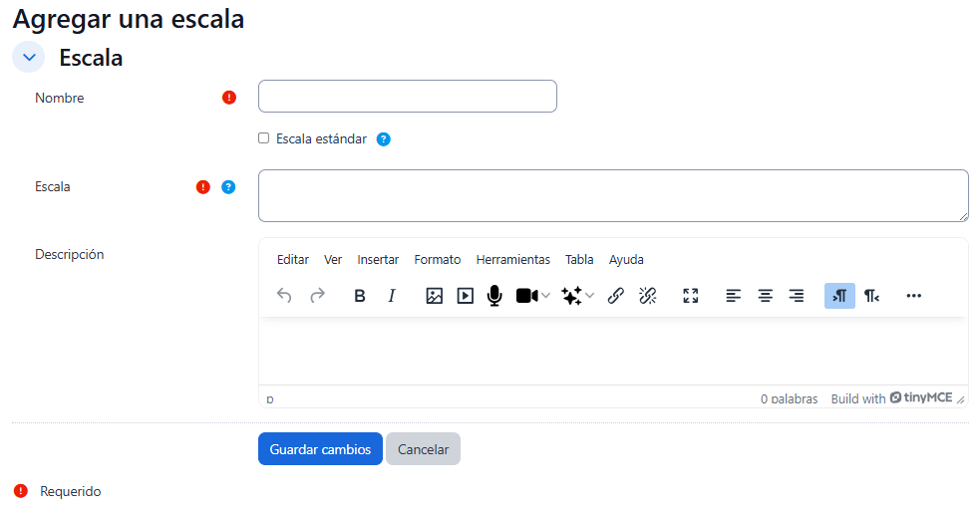Screen dimensions: 980x510
Task: Open the Formato menu
Action: click(x=437, y=260)
